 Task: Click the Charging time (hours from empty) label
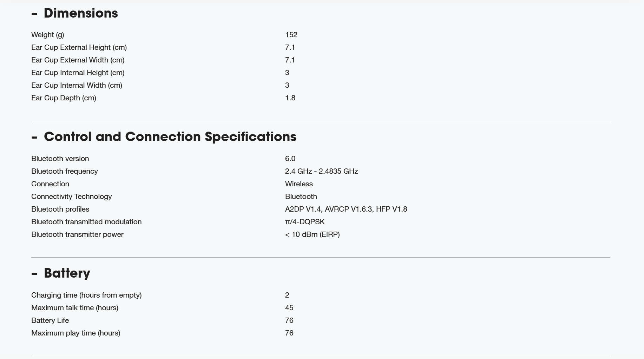point(86,295)
